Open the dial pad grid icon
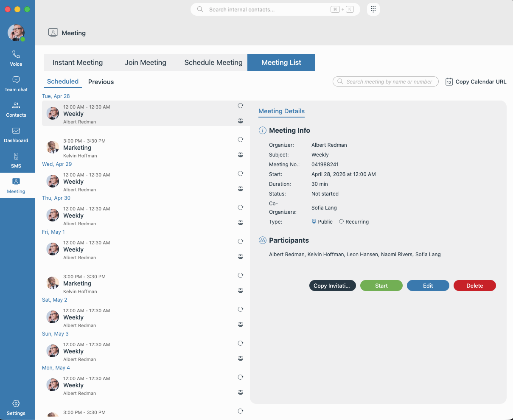Viewport: 513px width, 420px height. click(373, 9)
